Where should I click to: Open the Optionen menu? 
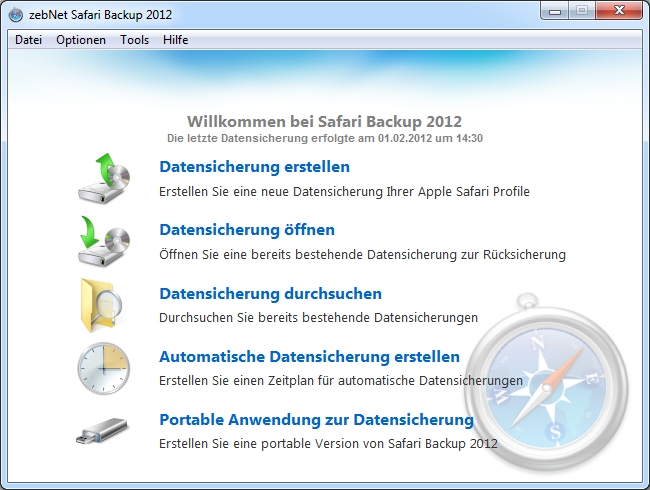[81, 40]
